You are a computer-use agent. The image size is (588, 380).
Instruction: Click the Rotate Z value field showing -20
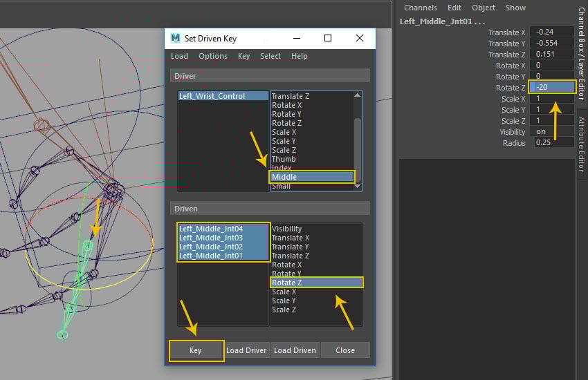[553, 88]
